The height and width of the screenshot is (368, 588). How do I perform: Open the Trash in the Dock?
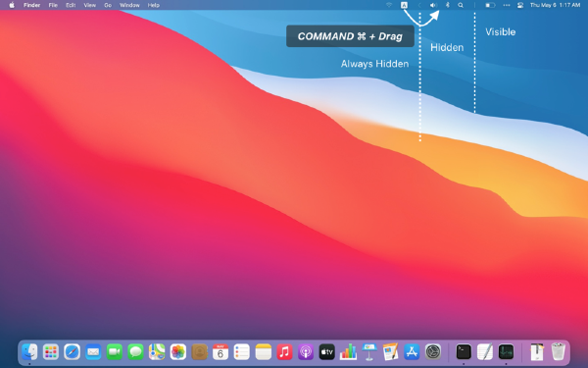(x=558, y=352)
